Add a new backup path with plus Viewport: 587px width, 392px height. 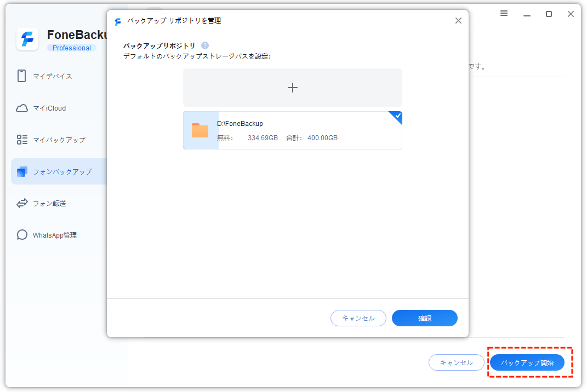[x=292, y=88]
